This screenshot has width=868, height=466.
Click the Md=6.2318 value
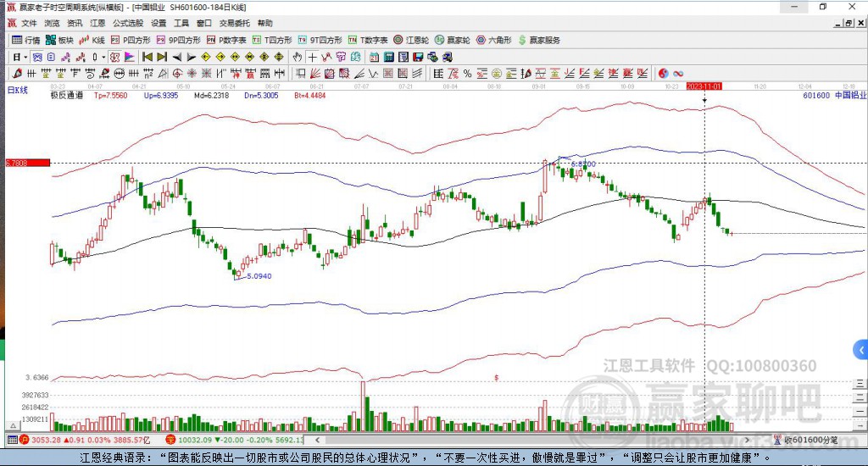click(x=211, y=95)
